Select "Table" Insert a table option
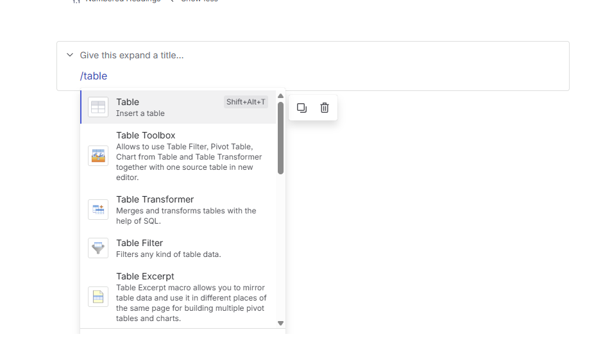Viewport: 612px width, 364px height. [x=178, y=107]
